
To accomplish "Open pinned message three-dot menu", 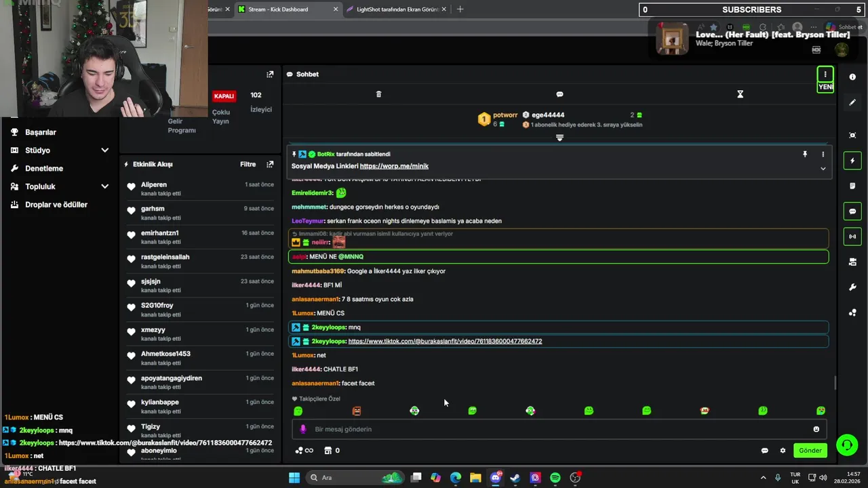I will coord(823,155).
